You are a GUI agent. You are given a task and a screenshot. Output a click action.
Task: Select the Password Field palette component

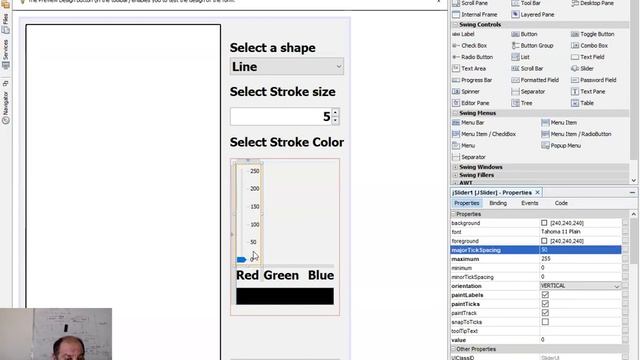pyautogui.click(x=593, y=80)
